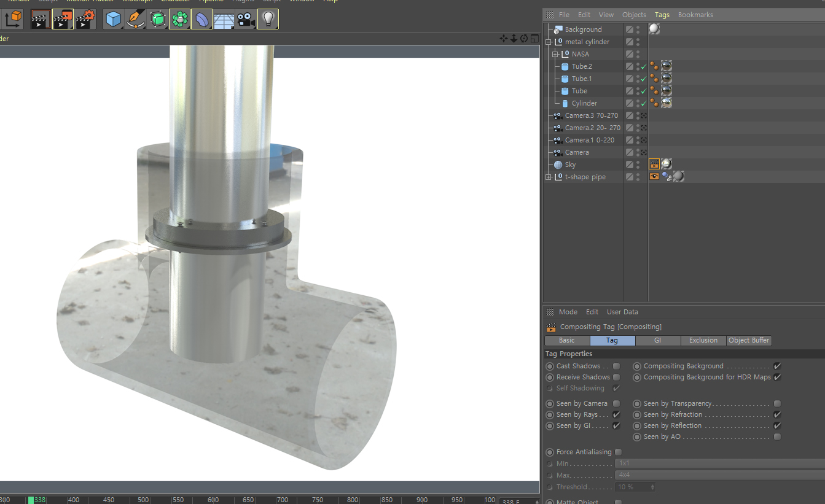This screenshot has height=504, width=825.
Task: Click the green array modeling icon
Action: coord(179,19)
